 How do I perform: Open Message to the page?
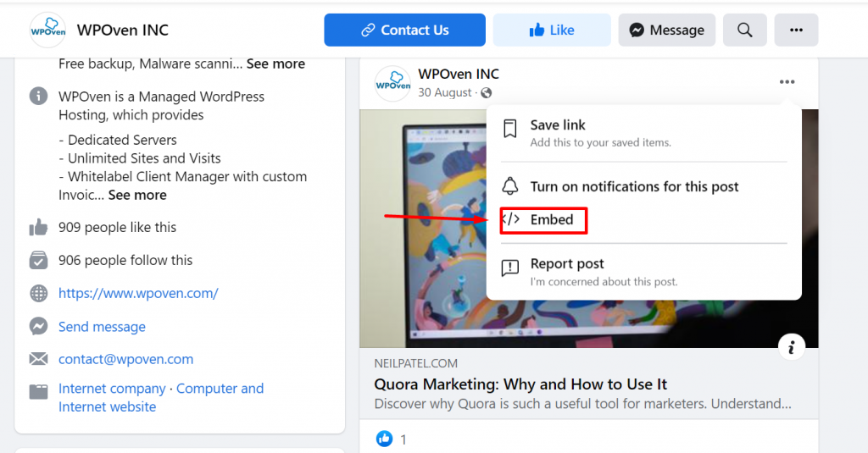point(666,30)
